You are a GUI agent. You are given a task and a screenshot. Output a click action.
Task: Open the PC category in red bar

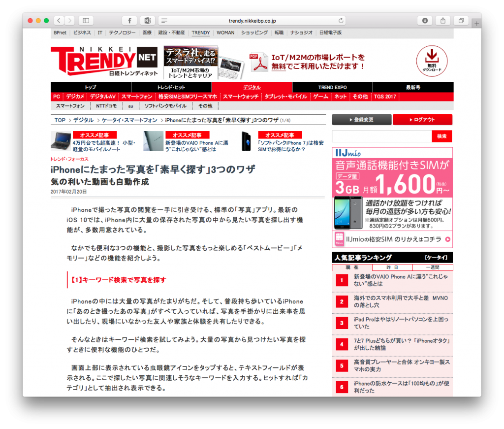(x=57, y=97)
